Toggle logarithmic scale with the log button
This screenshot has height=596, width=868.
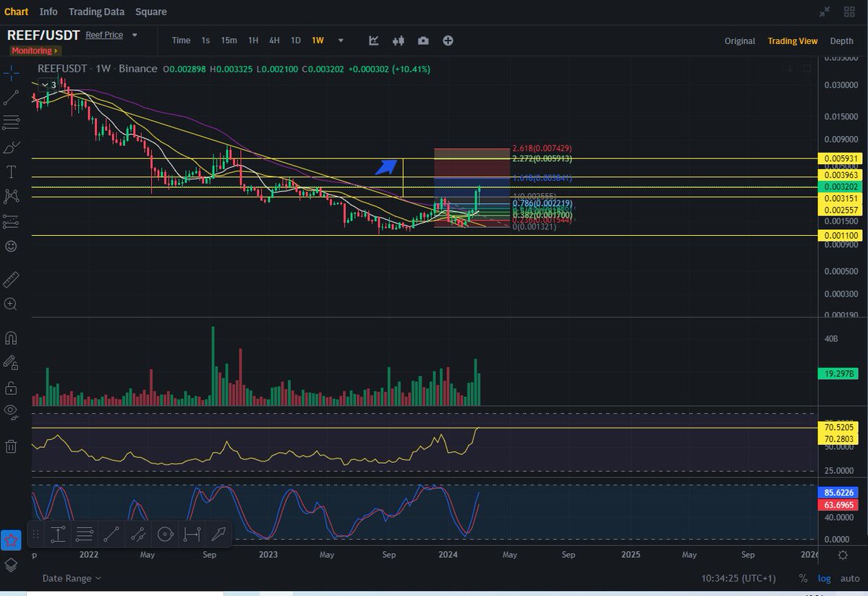(x=824, y=578)
